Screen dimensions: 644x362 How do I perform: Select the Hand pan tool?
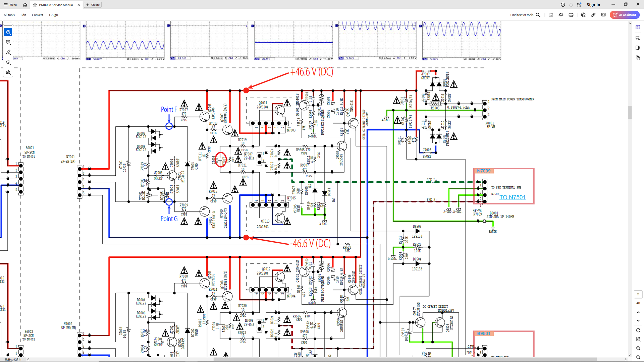(x=8, y=32)
